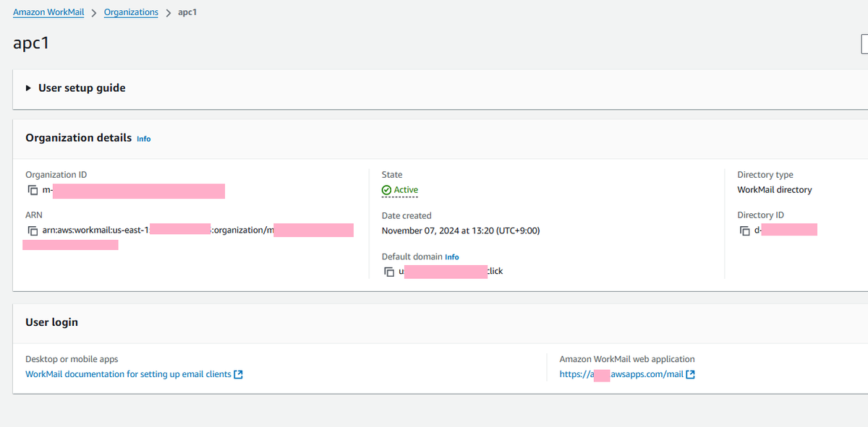Image resolution: width=868 pixels, height=427 pixels.
Task: Open WorkMail documentation for setting up email clients
Action: 128,374
